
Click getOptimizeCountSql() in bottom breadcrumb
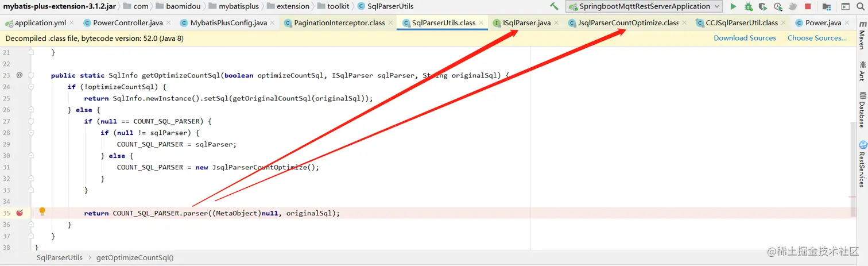(135, 258)
